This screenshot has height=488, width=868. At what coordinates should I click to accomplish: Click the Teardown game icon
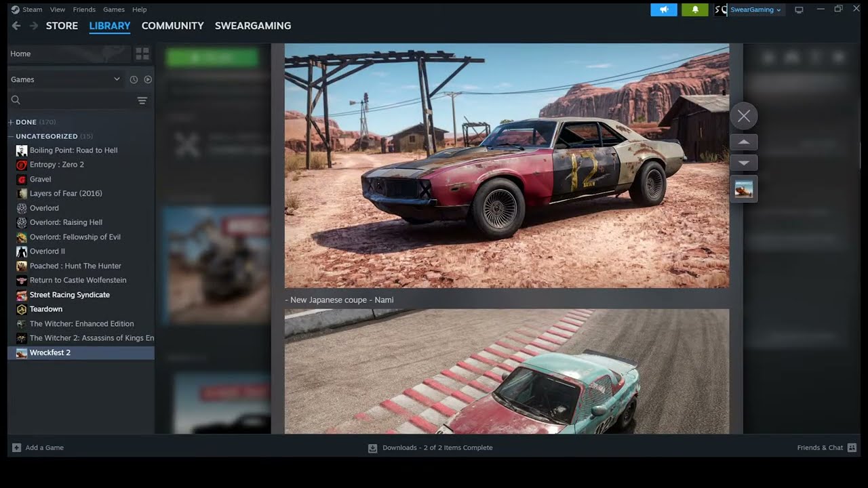point(22,309)
